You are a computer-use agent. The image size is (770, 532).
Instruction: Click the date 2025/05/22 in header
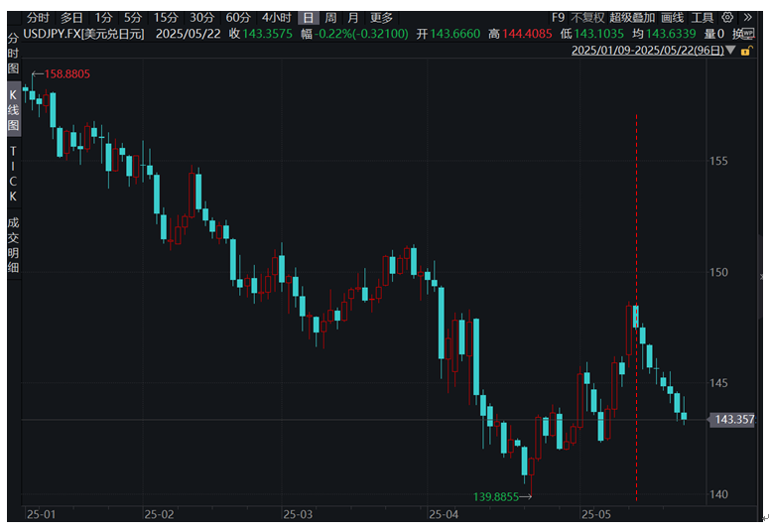(189, 34)
